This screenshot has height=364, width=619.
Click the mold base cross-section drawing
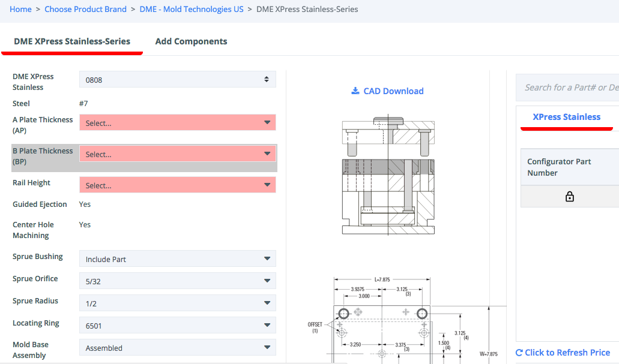click(388, 175)
